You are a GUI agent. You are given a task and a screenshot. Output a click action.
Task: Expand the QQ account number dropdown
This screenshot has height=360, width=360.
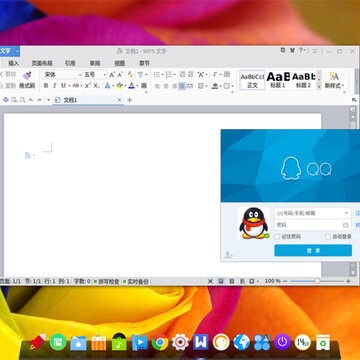346,213
